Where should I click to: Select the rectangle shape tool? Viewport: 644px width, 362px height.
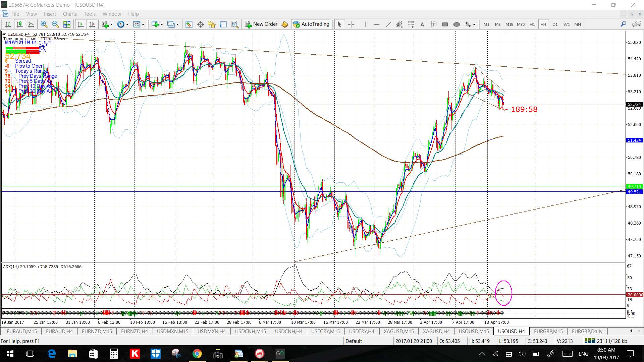(x=445, y=24)
